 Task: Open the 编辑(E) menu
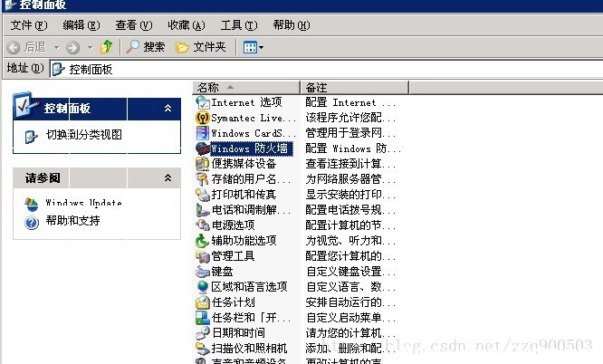coord(81,25)
